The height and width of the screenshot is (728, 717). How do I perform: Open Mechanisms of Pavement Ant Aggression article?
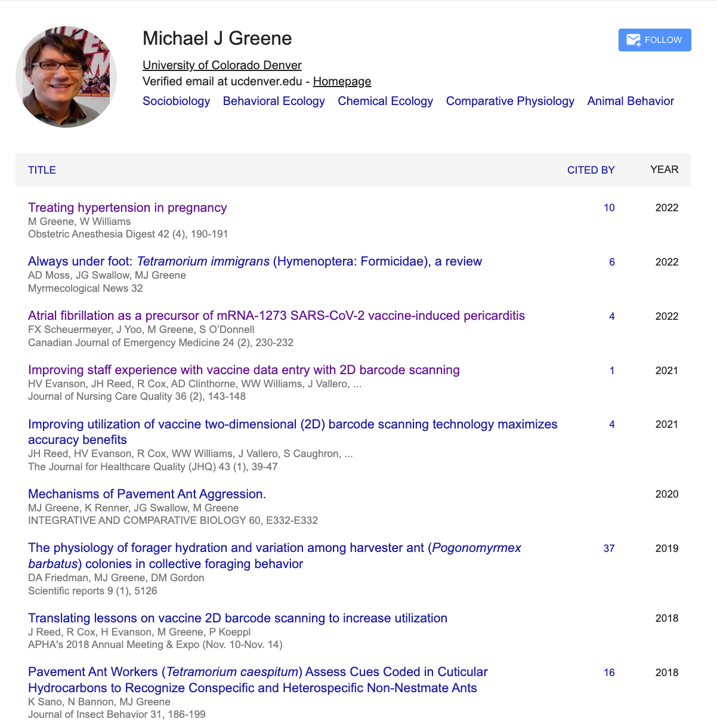coord(147,494)
